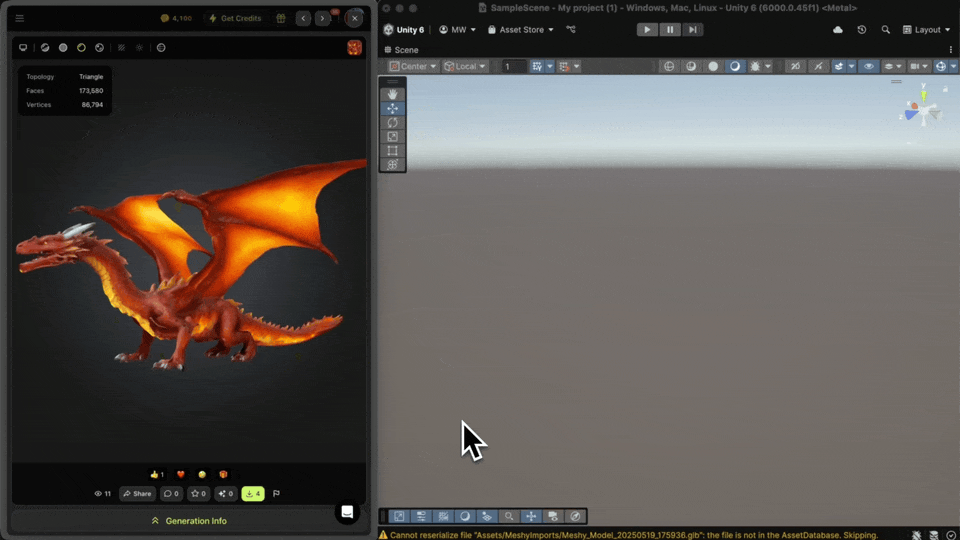Open the version control icon near Asset Store
The width and height of the screenshot is (960, 540).
coord(571,29)
